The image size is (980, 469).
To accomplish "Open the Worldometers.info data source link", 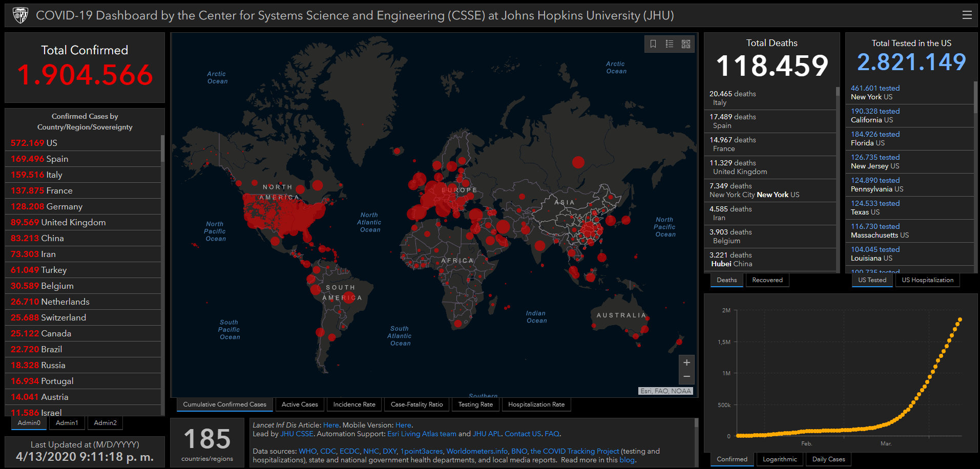I will (x=476, y=451).
